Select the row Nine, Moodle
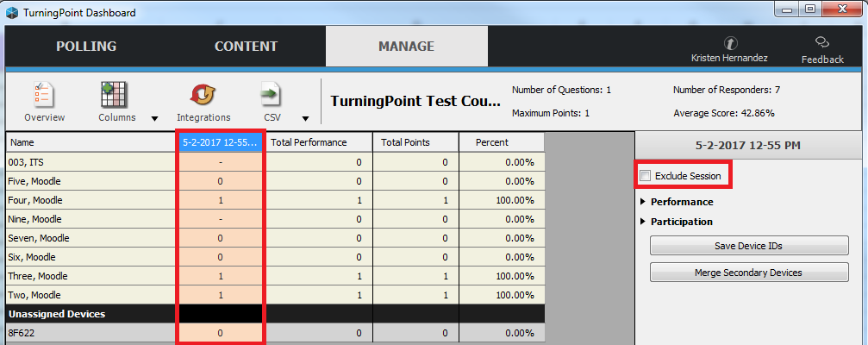This screenshot has width=868, height=345. click(x=275, y=219)
